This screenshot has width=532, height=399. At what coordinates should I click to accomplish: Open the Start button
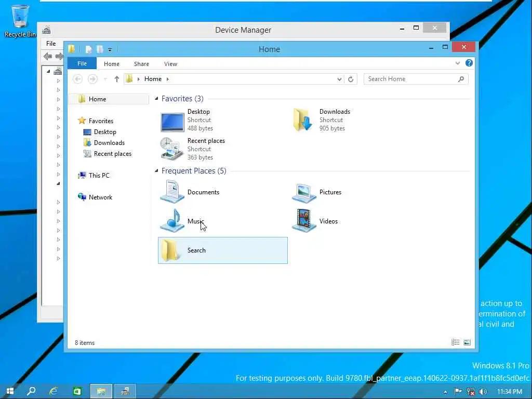(x=10, y=391)
